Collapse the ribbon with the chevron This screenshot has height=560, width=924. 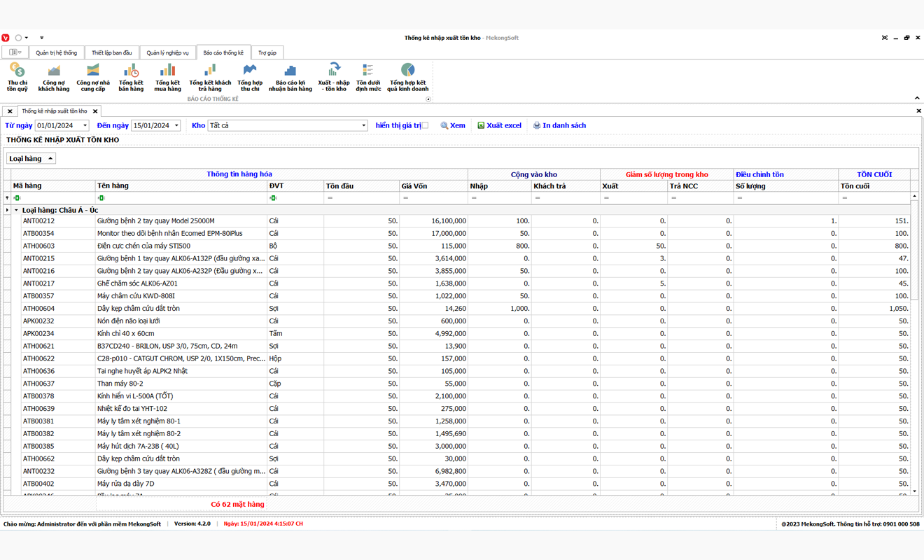[x=917, y=98]
